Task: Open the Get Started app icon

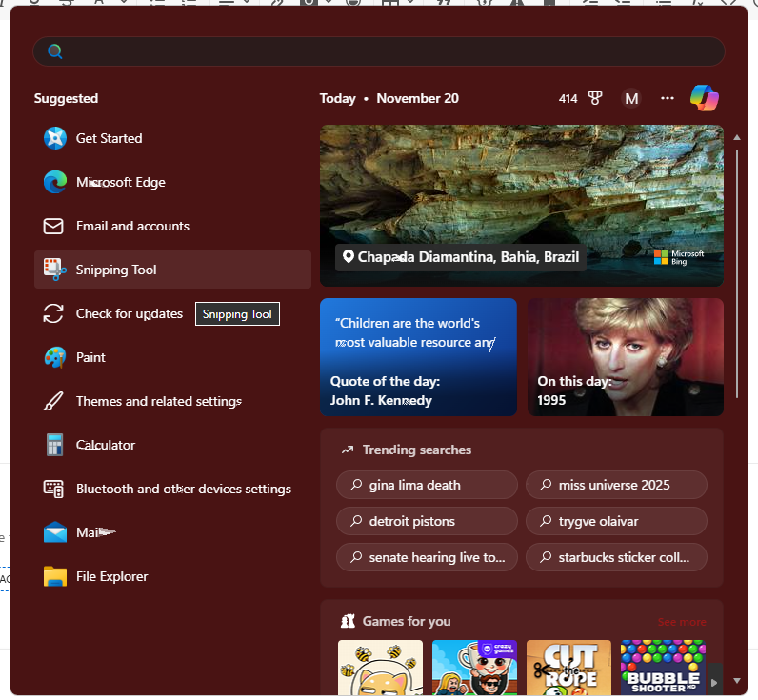Action: coord(55,138)
